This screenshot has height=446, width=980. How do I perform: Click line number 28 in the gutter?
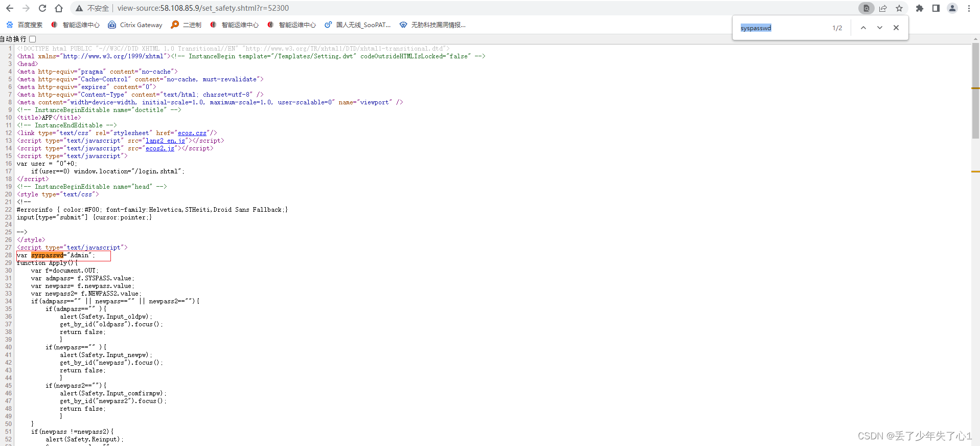click(x=8, y=255)
